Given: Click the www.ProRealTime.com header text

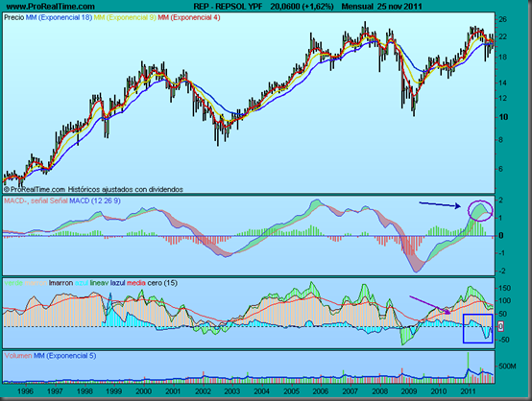Looking at the screenshot, I should (51, 7).
